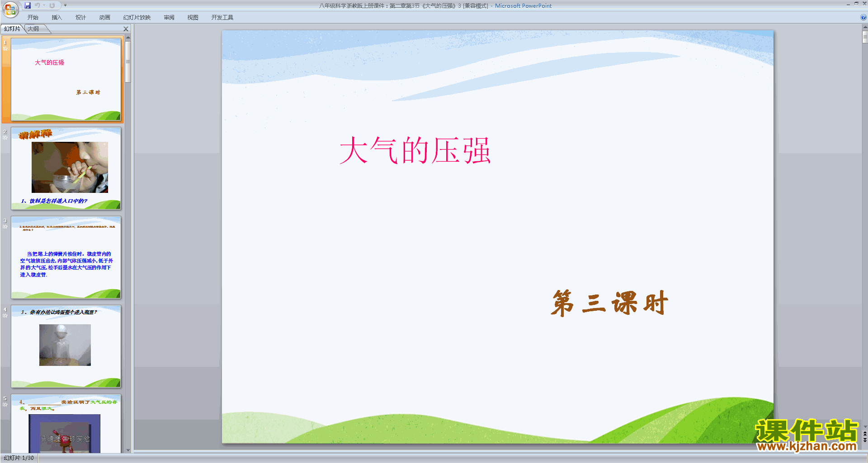The height and width of the screenshot is (463, 868).
Task: Select slide 4 thumbnail with bottle image
Action: [x=66, y=346]
